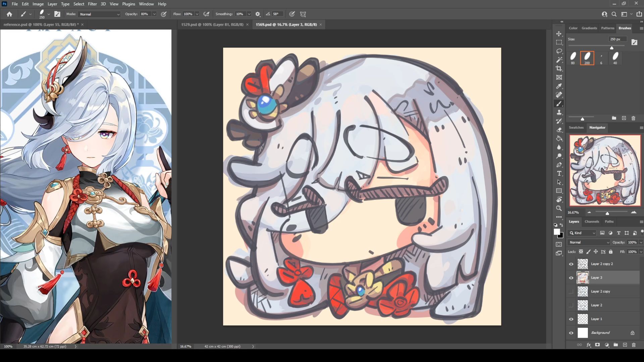Open the Layer menu
644x362 pixels.
pos(52,4)
